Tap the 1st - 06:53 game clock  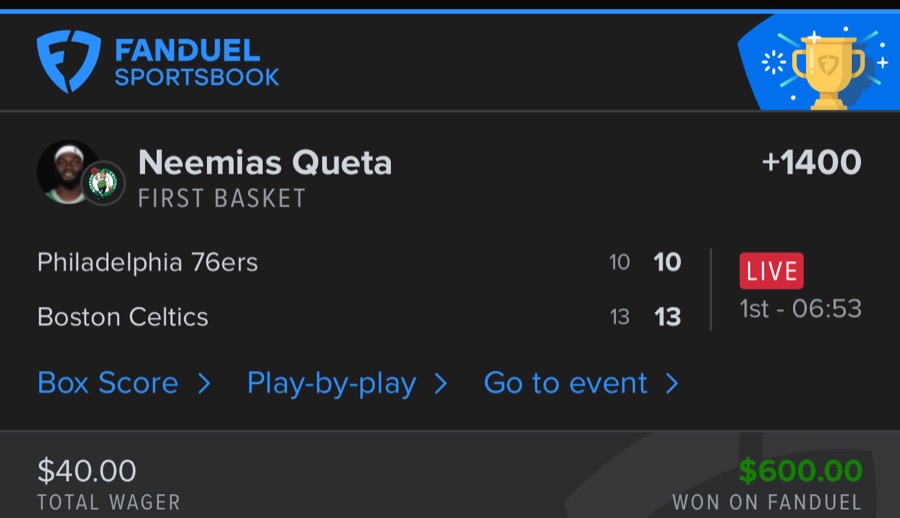(800, 308)
